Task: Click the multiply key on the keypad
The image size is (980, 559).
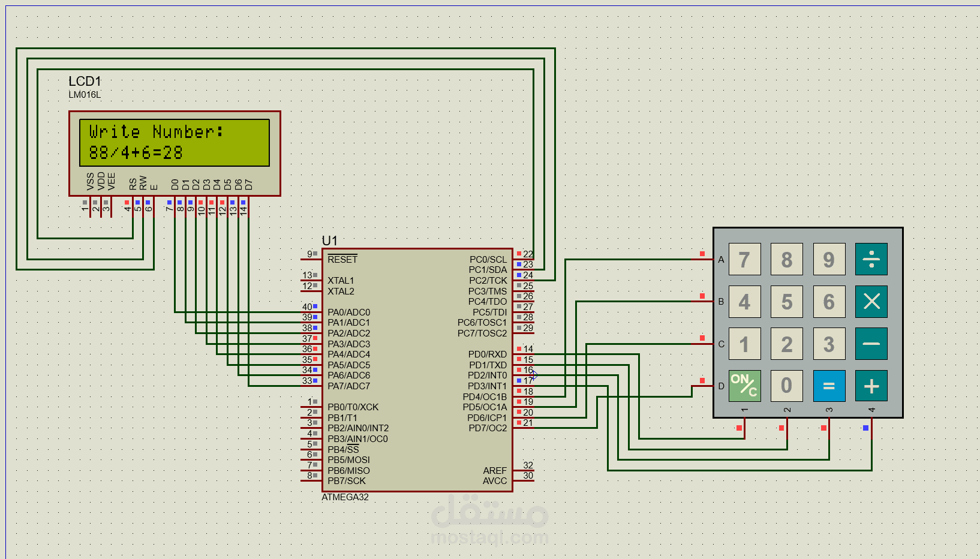Action: tap(871, 301)
